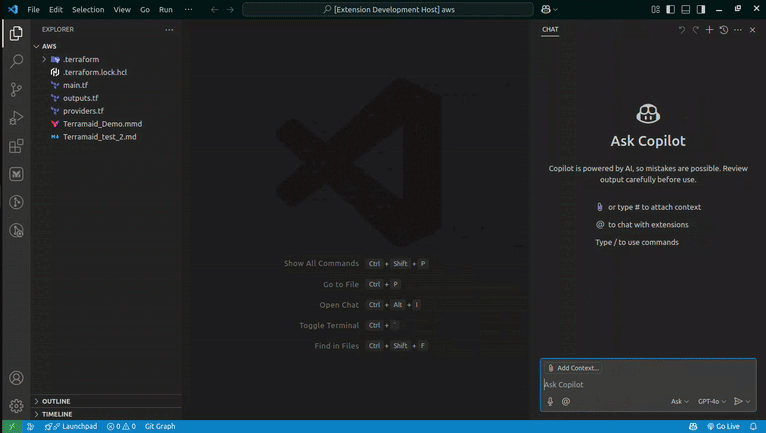Send the chat message
This screenshot has width=766, height=433.
[x=738, y=401]
